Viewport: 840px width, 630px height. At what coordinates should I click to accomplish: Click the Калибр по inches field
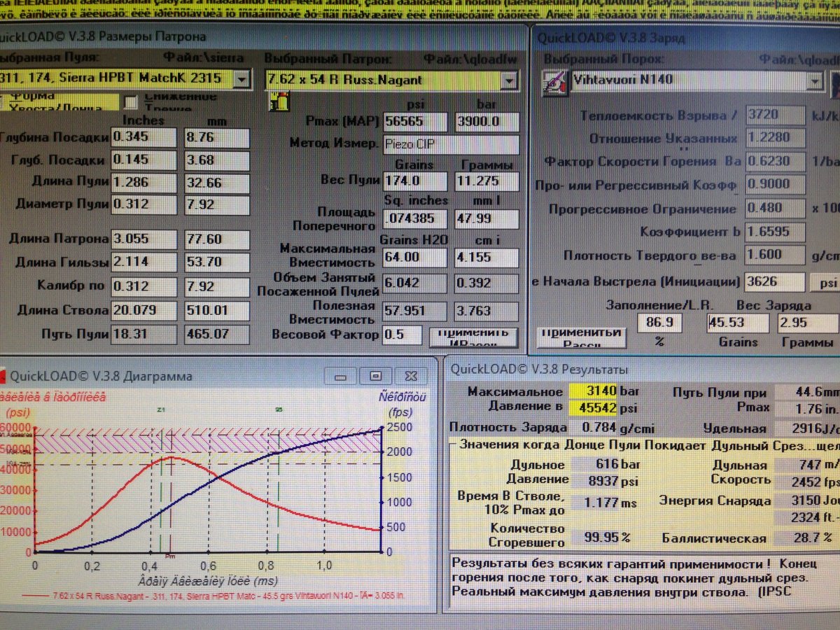point(144,287)
